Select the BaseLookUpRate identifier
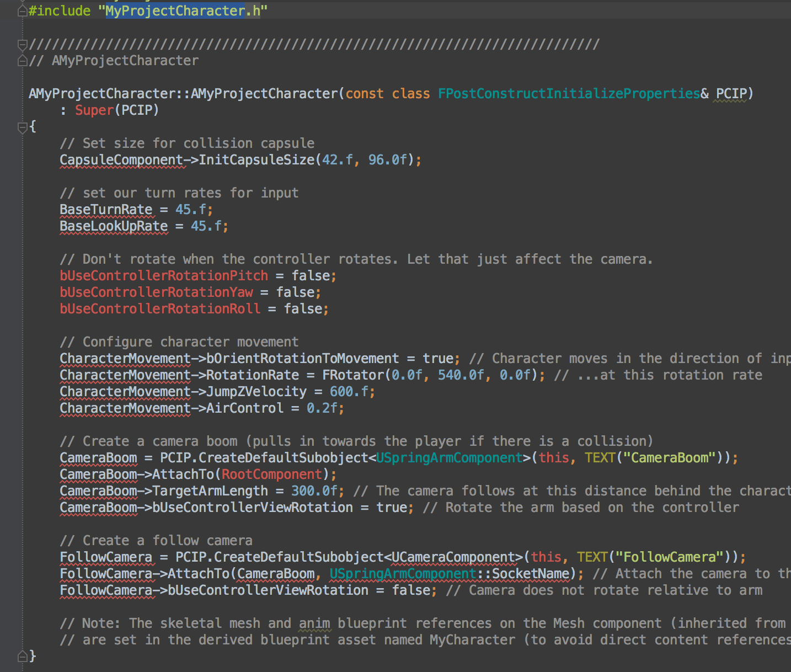 pyautogui.click(x=114, y=226)
